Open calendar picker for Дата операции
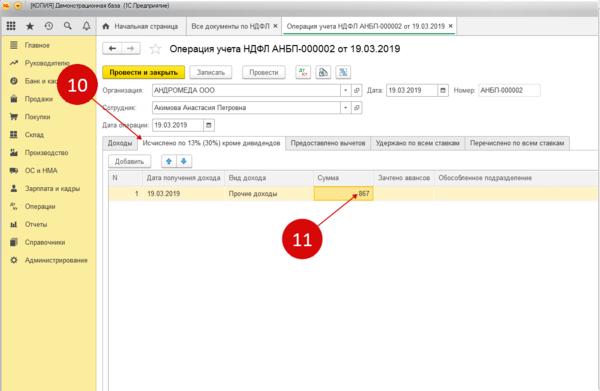Viewport: 600px width, 391px height. click(209, 125)
